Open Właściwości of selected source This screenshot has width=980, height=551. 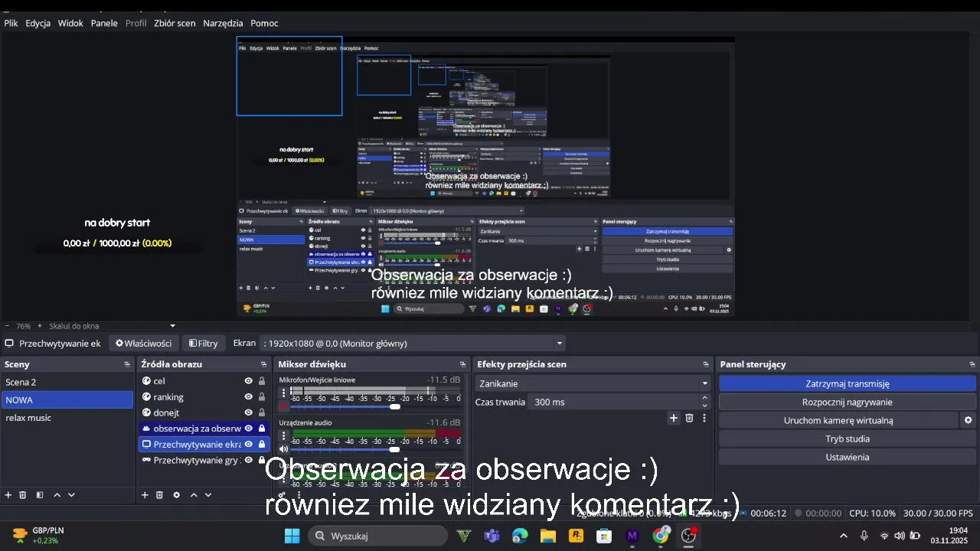144,344
